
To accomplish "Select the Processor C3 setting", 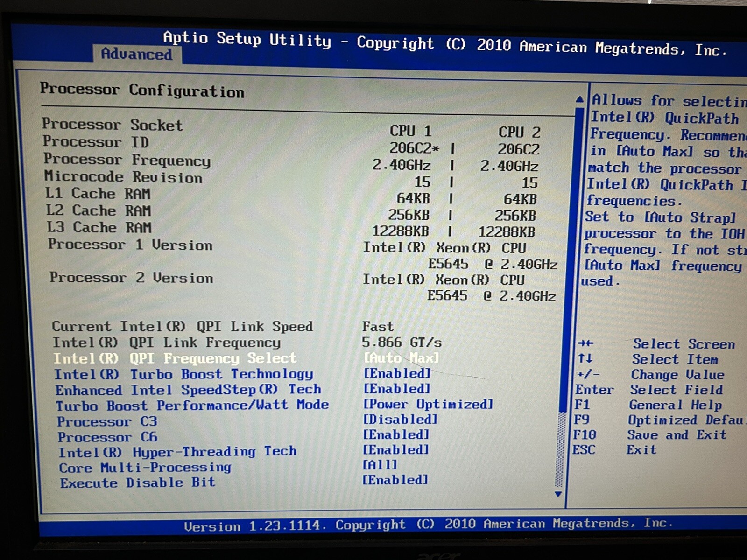I will point(107,421).
